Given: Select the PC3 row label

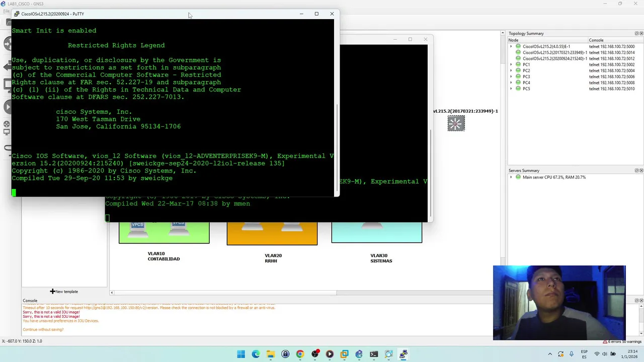Looking at the screenshot, I should [x=526, y=76].
